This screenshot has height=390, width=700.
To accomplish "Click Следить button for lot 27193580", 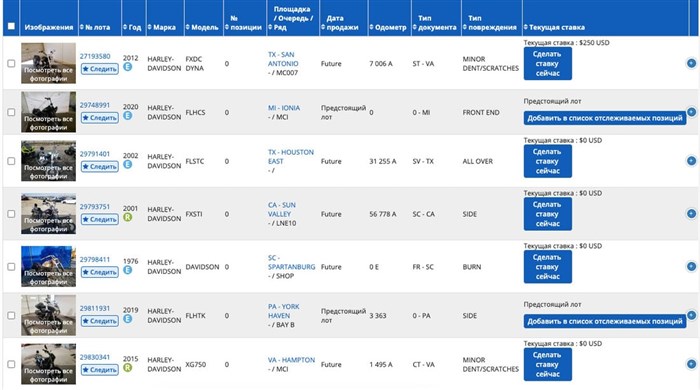I will [x=100, y=69].
